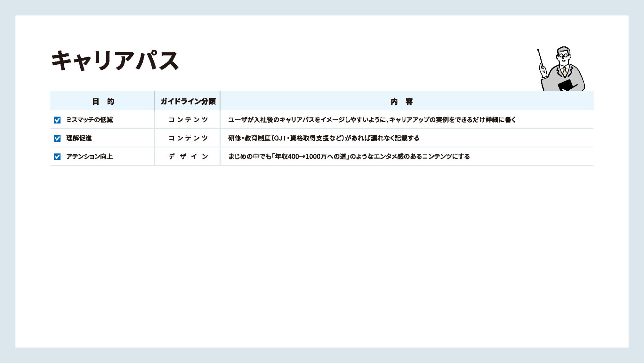Screen dimensions: 644x363
Task: Toggle the 理解促進 checkbox
Action: click(x=57, y=138)
